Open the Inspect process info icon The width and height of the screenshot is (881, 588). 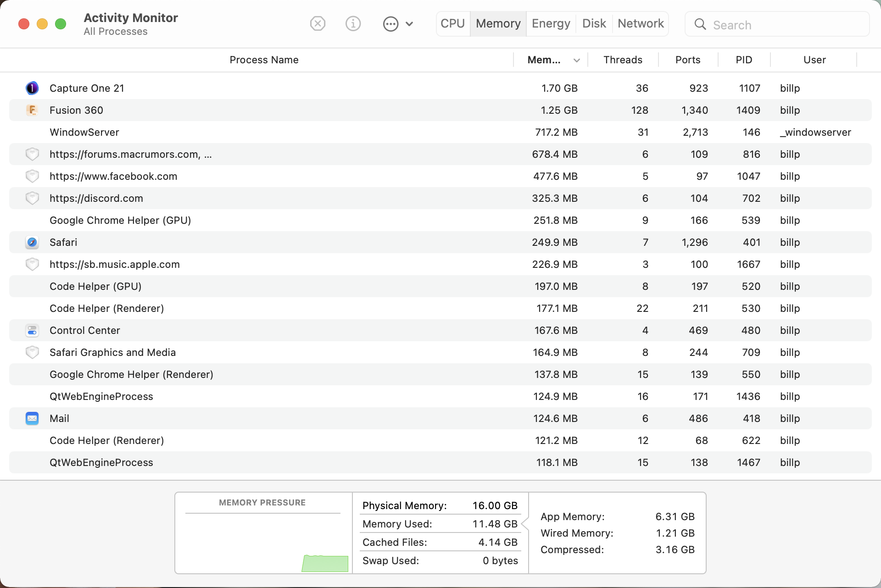[x=353, y=23]
